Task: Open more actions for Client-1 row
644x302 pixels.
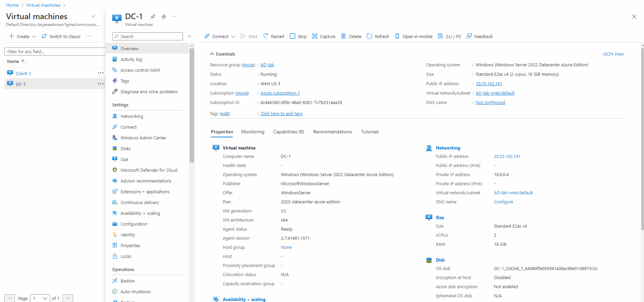Action: [101, 73]
